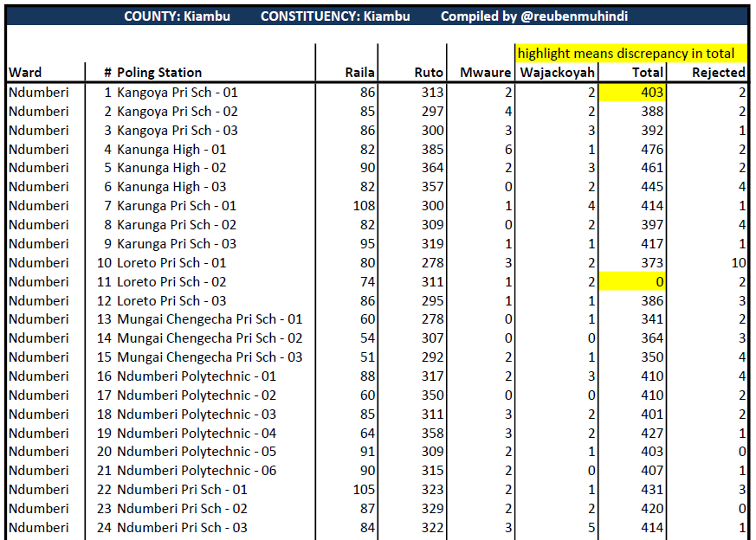Click Raila value 51 for Mungai Chengecha - 03
This screenshot has width=756, height=540.
point(367,357)
